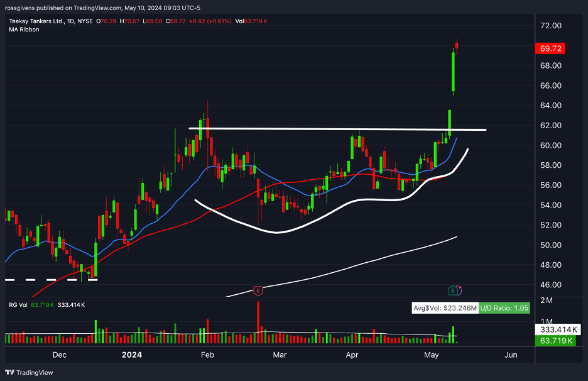Select the tall red volume spike bar in late February
Image resolution: width=588 pixels, height=381 pixels.
pos(258,322)
